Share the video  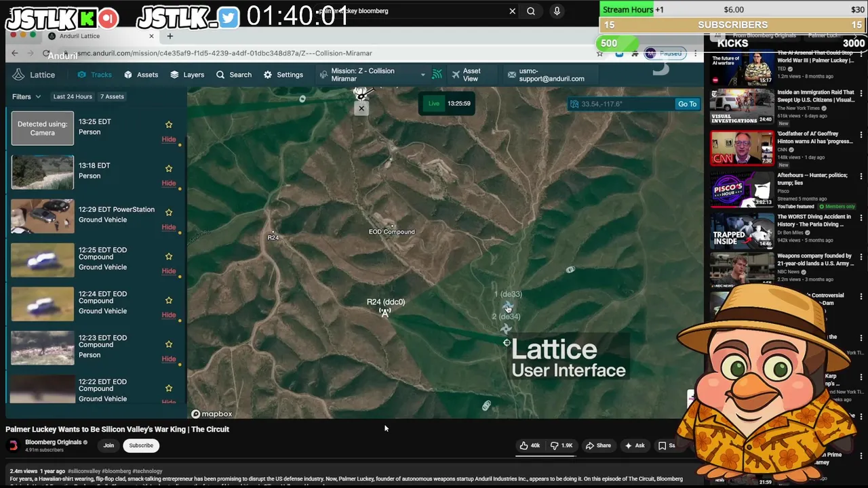click(598, 445)
